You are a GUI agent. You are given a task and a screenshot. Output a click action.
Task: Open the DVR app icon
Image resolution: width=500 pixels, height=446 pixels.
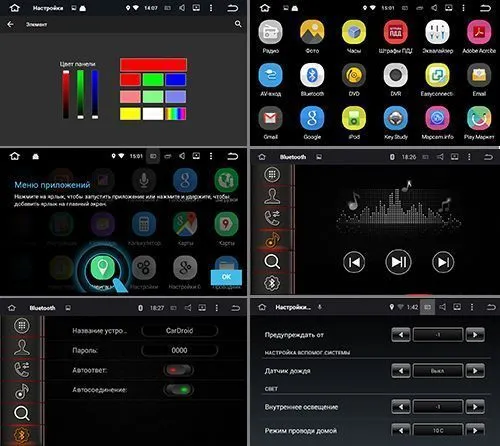pyautogui.click(x=395, y=75)
